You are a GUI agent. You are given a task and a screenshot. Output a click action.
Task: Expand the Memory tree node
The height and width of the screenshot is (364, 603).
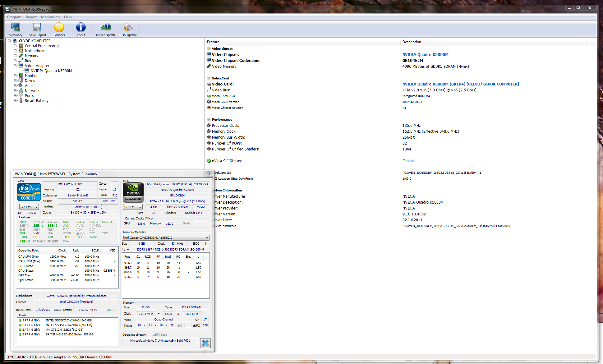click(15, 56)
